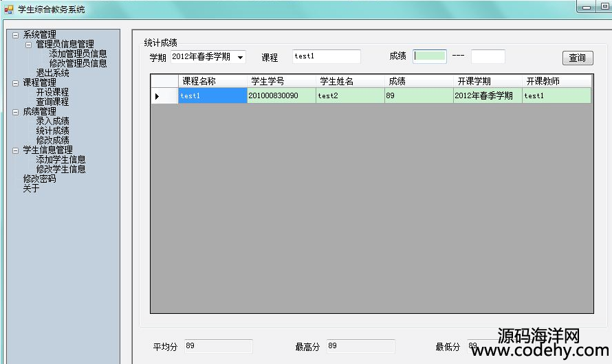The width and height of the screenshot is (612, 364).
Task: Sort by 开课教师 column header
Action: pos(556,81)
